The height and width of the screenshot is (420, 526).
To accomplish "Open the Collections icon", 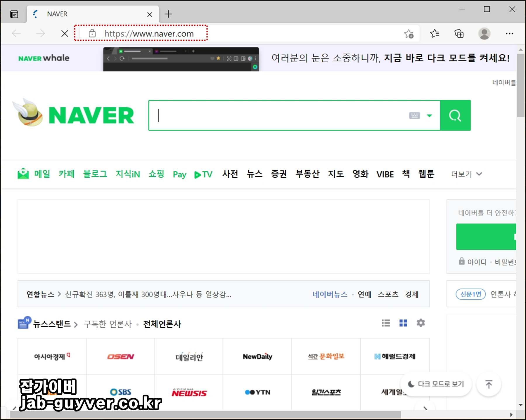I will point(459,34).
